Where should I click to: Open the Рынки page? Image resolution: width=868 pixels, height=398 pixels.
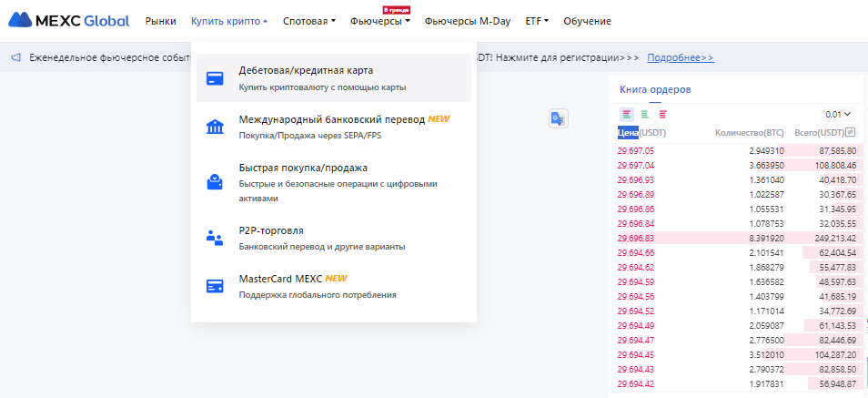tap(160, 21)
